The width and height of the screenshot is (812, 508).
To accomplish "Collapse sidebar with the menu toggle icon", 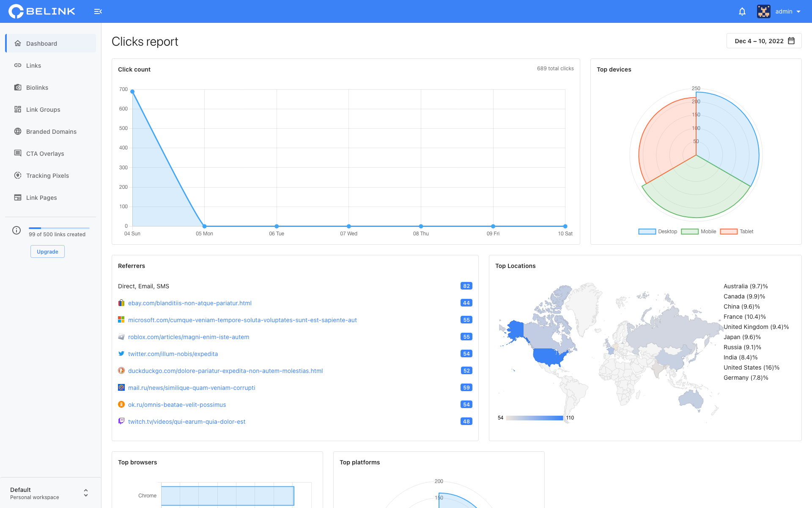I will pos(98,11).
